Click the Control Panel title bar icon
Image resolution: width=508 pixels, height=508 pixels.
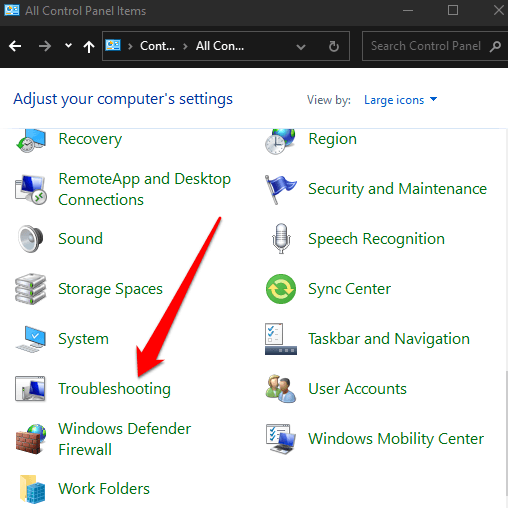click(x=12, y=10)
